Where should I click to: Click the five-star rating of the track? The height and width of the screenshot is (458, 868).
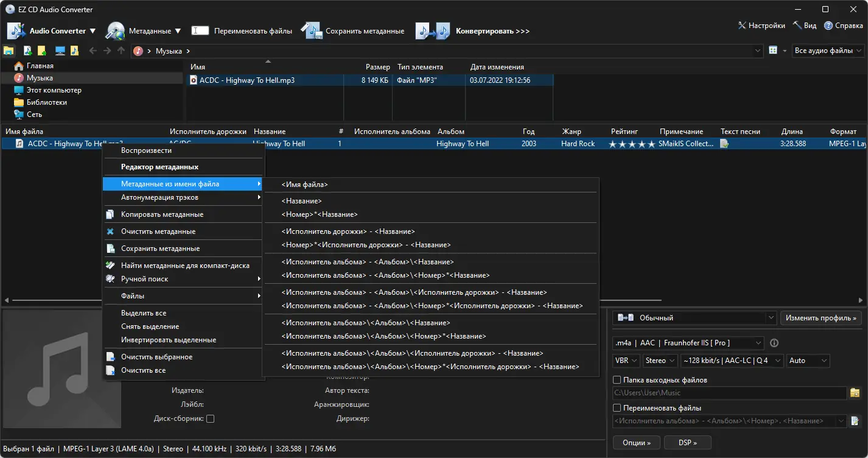click(632, 144)
